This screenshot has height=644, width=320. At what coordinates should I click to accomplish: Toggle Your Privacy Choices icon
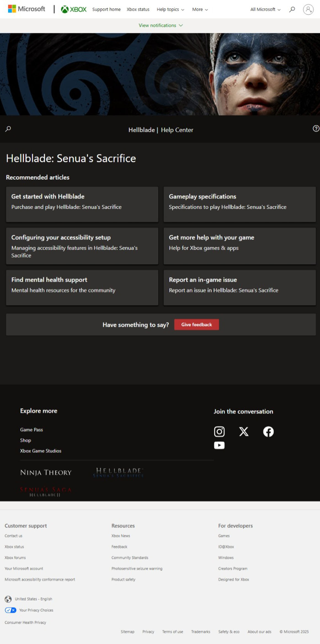tap(10, 610)
